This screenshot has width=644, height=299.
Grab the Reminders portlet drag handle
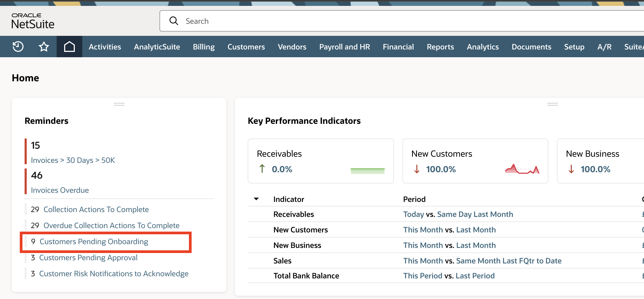pos(119,104)
